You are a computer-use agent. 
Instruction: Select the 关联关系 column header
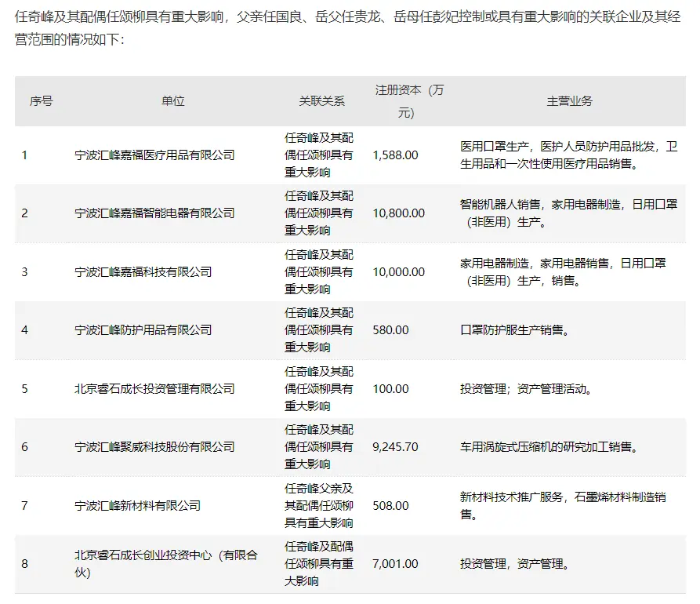321,101
